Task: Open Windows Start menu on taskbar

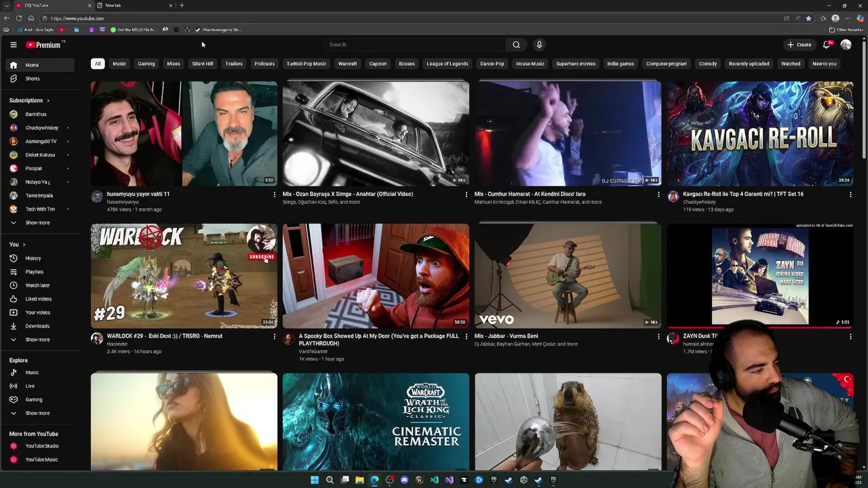Action: point(315,480)
